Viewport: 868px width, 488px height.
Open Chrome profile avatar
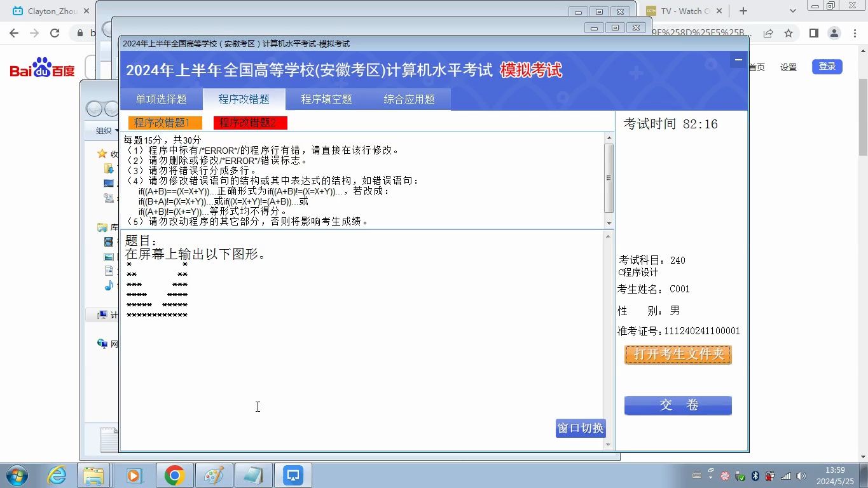coord(834,33)
